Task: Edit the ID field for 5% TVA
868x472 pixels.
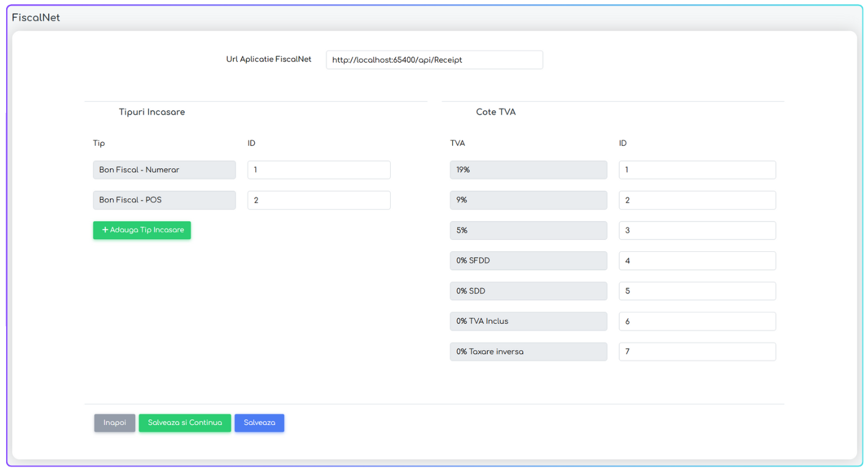Action: coord(697,231)
